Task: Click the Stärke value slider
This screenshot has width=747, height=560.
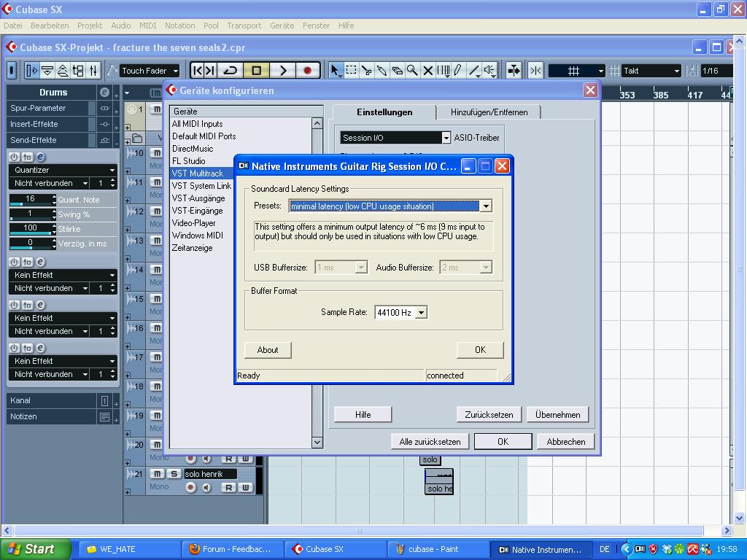Action: point(32,228)
